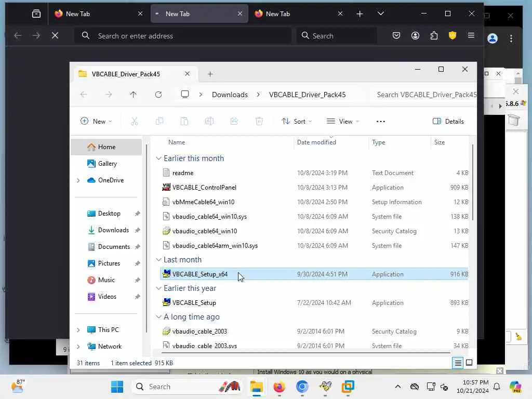Open Windows Start menu

[117, 387]
